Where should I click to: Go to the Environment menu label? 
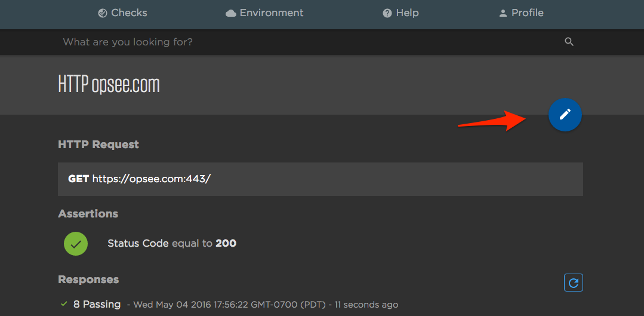pos(272,13)
